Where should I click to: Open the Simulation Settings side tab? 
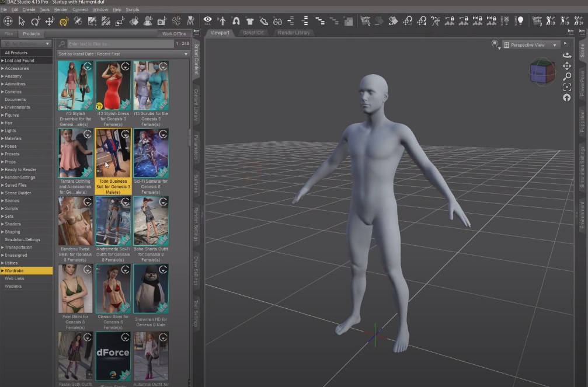[x=582, y=166]
